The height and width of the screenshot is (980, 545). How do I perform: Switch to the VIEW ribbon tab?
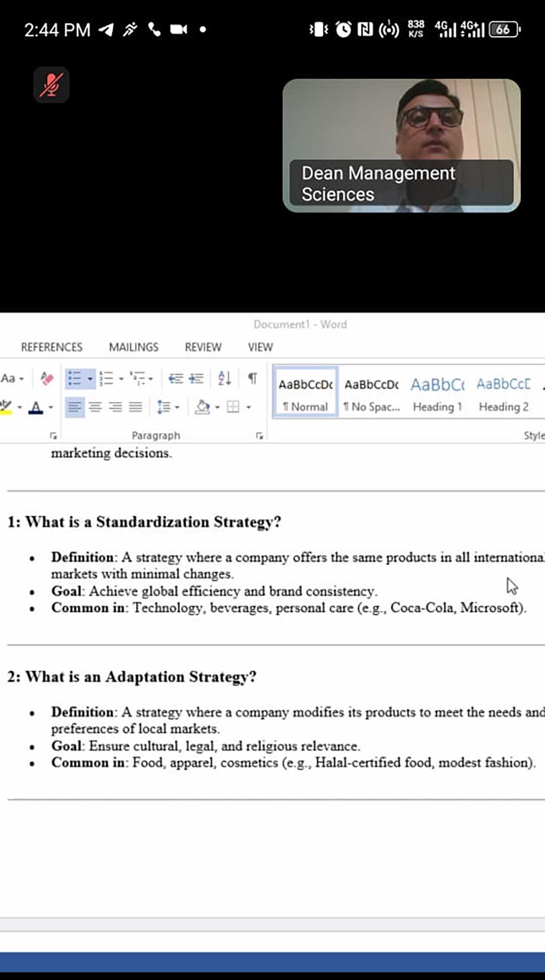click(260, 347)
